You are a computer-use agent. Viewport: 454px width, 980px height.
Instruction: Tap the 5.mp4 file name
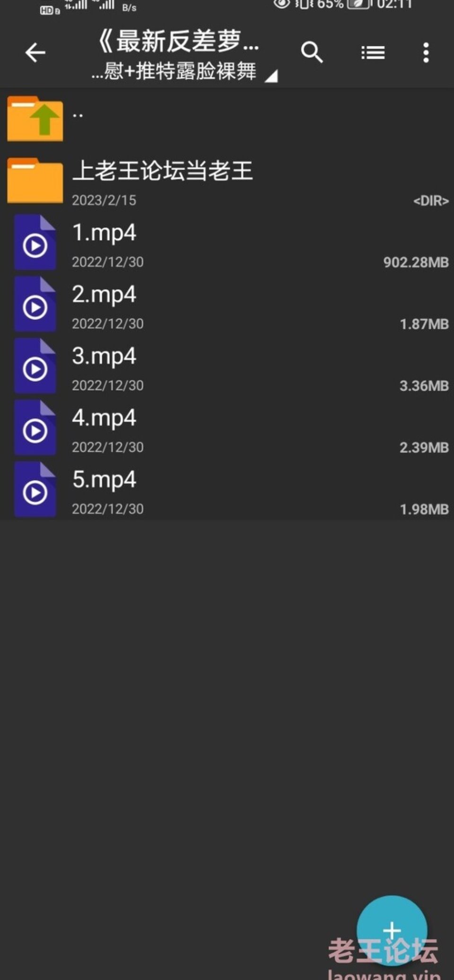tap(104, 480)
